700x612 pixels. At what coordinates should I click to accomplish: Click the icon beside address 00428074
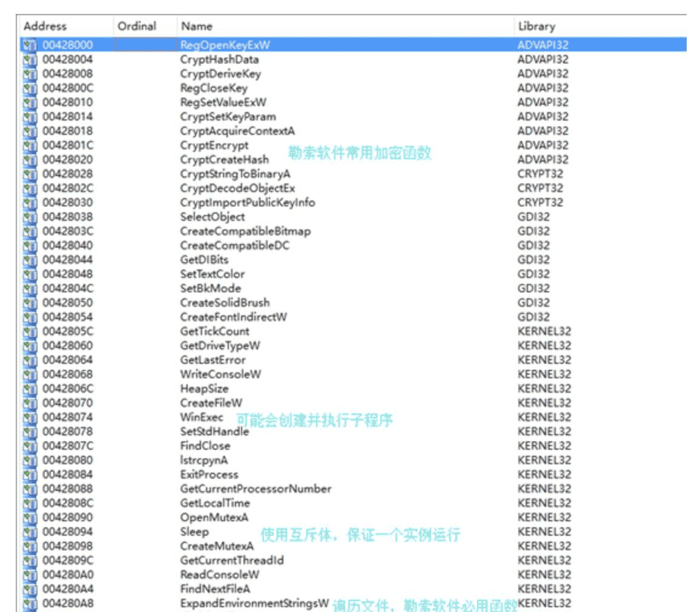(x=30, y=418)
